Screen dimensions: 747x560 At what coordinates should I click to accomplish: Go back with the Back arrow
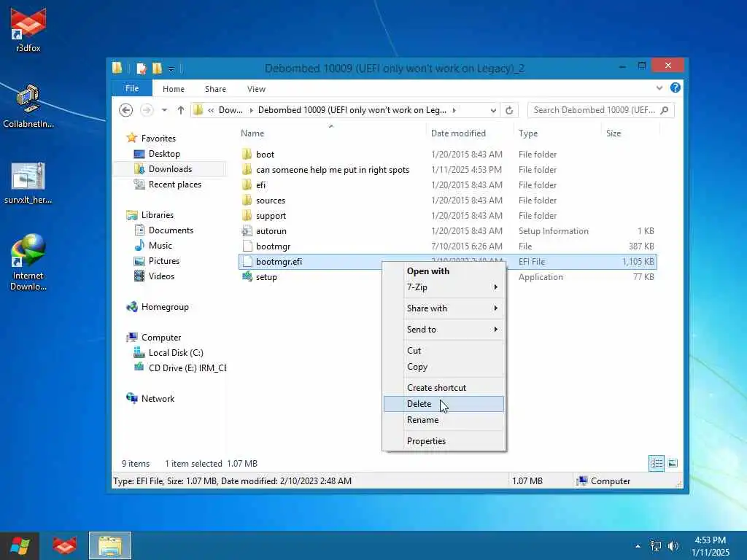(125, 111)
